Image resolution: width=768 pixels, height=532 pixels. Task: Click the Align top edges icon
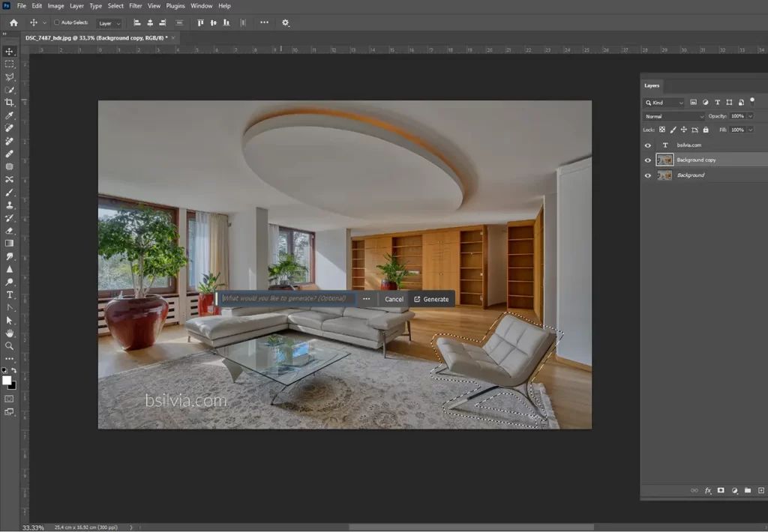pyautogui.click(x=200, y=22)
